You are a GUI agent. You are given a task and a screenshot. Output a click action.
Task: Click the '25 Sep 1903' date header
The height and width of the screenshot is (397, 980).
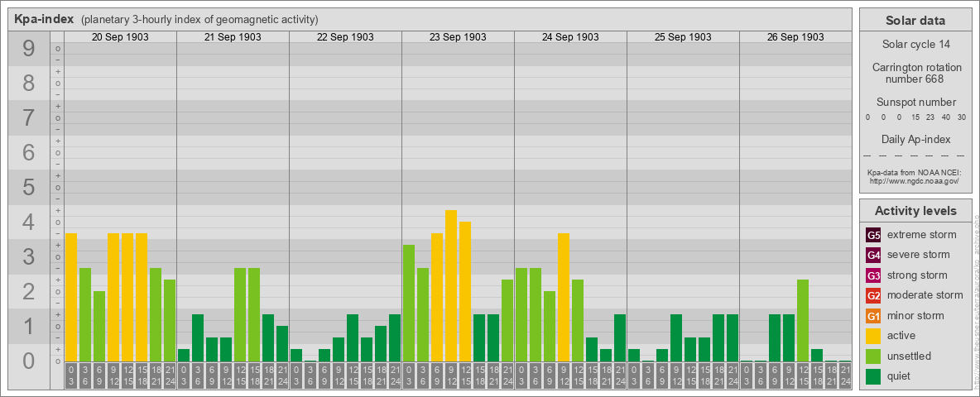pyautogui.click(x=683, y=37)
